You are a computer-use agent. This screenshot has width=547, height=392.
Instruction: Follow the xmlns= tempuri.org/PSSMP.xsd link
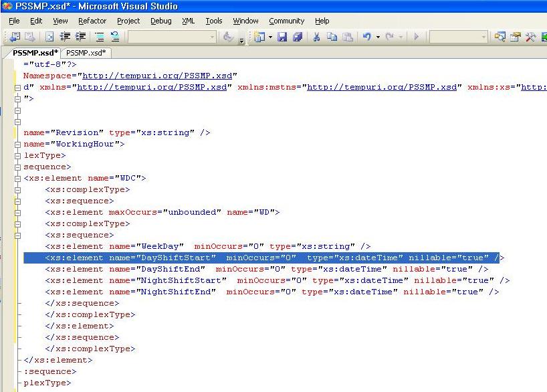coord(152,87)
